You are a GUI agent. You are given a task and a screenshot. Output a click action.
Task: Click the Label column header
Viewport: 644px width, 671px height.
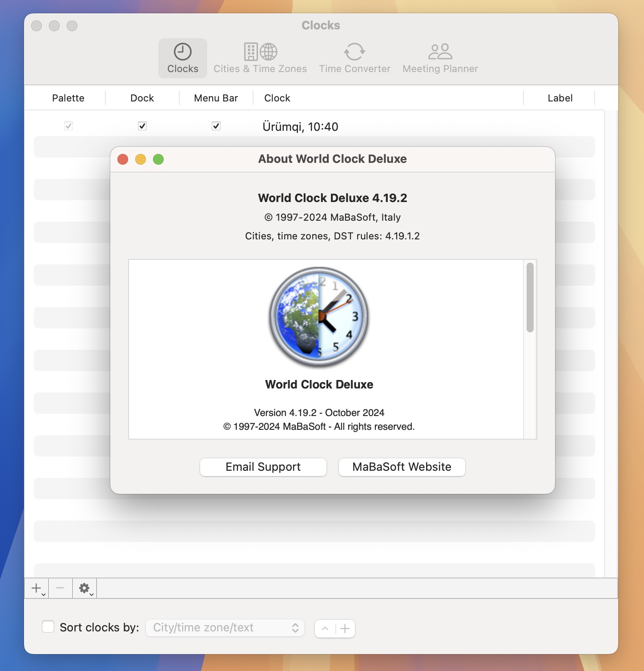tap(560, 98)
